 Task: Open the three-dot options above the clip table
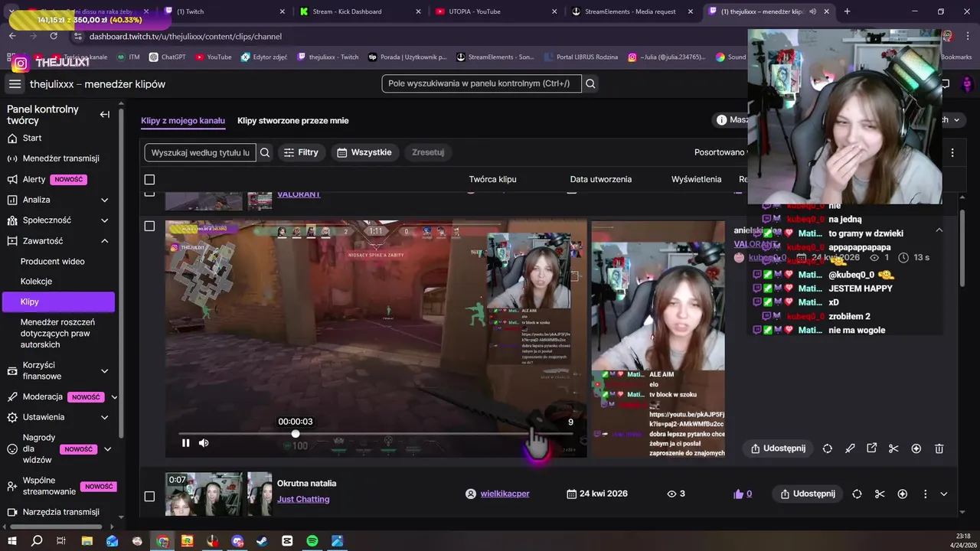pos(952,152)
